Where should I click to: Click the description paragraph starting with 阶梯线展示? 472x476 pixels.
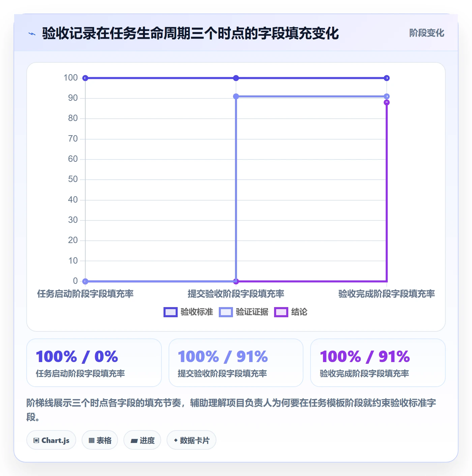[x=231, y=410]
